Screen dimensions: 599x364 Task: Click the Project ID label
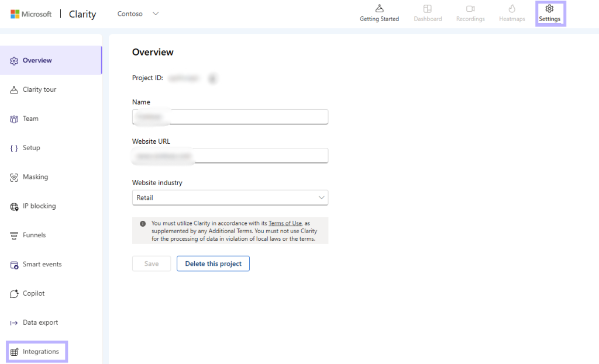(147, 78)
